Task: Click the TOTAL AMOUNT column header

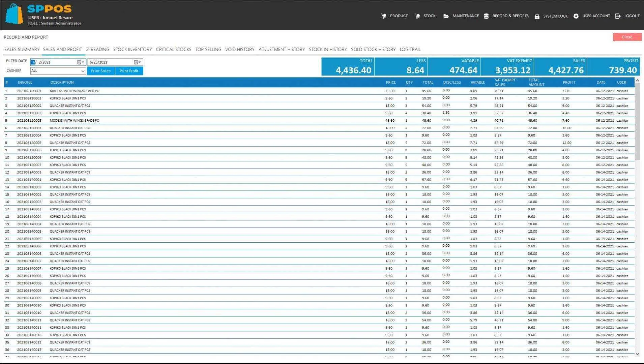Action: tap(536, 82)
